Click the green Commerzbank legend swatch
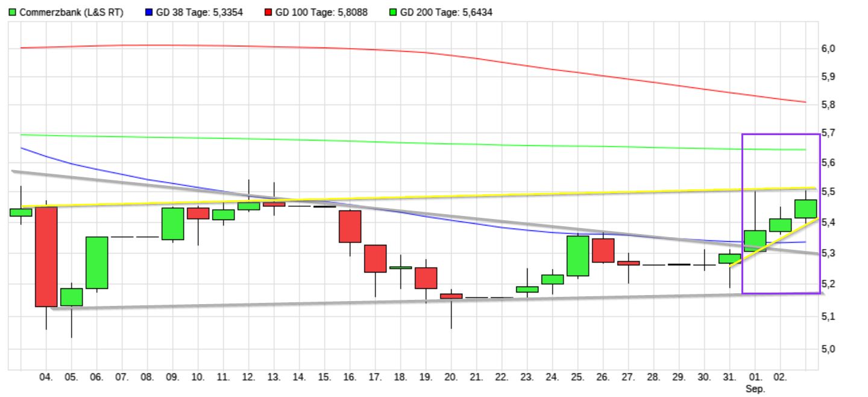 click(13, 12)
